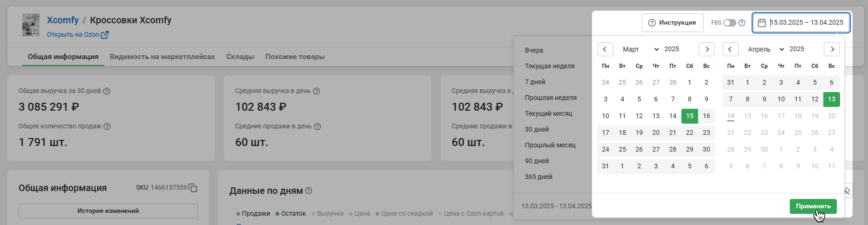Viewport: 868px width, 225px height.
Task: Click the help icon next to Средняя выручка в день
Action: (x=316, y=91)
